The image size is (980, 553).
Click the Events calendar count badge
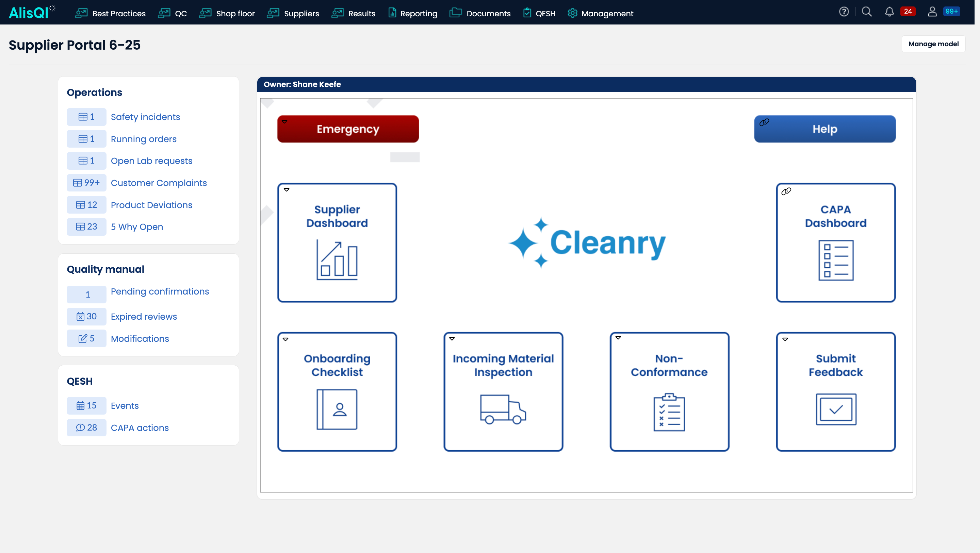point(86,405)
